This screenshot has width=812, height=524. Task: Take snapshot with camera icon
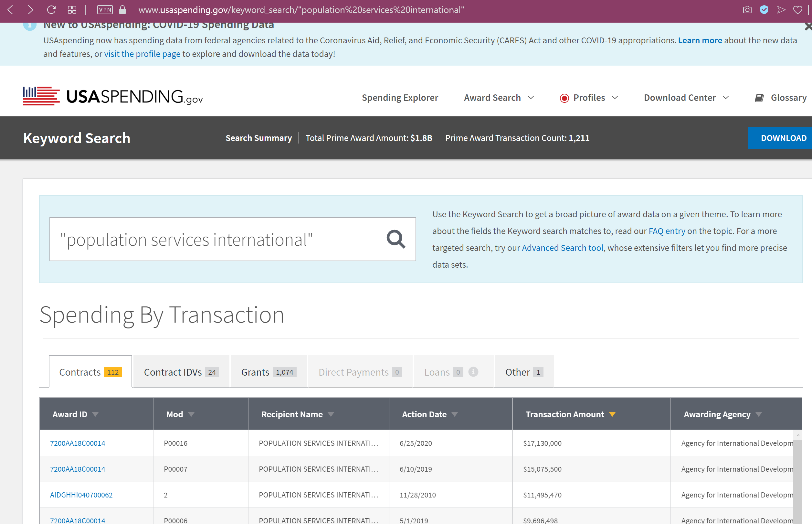747,10
